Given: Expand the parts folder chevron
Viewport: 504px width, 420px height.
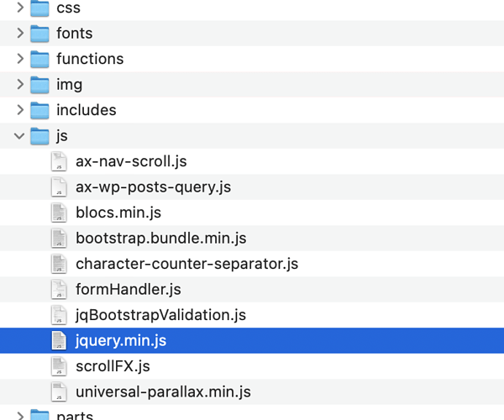Looking at the screenshot, I should point(19,414).
